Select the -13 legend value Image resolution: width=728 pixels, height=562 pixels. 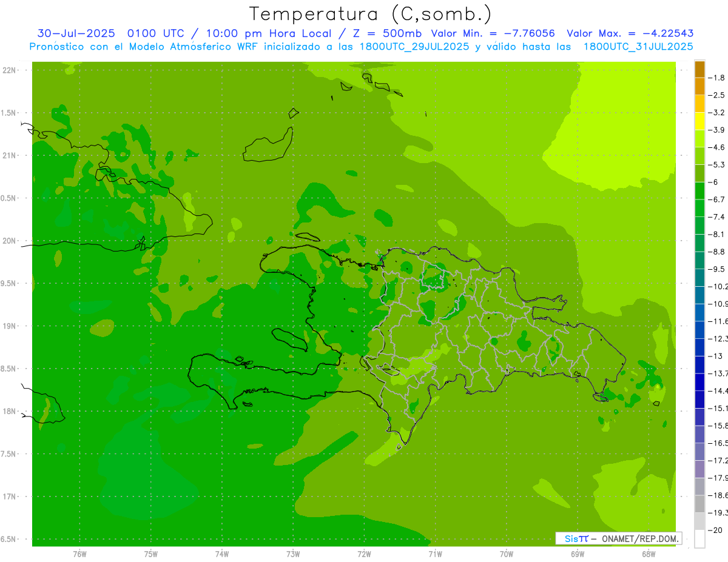(x=716, y=356)
